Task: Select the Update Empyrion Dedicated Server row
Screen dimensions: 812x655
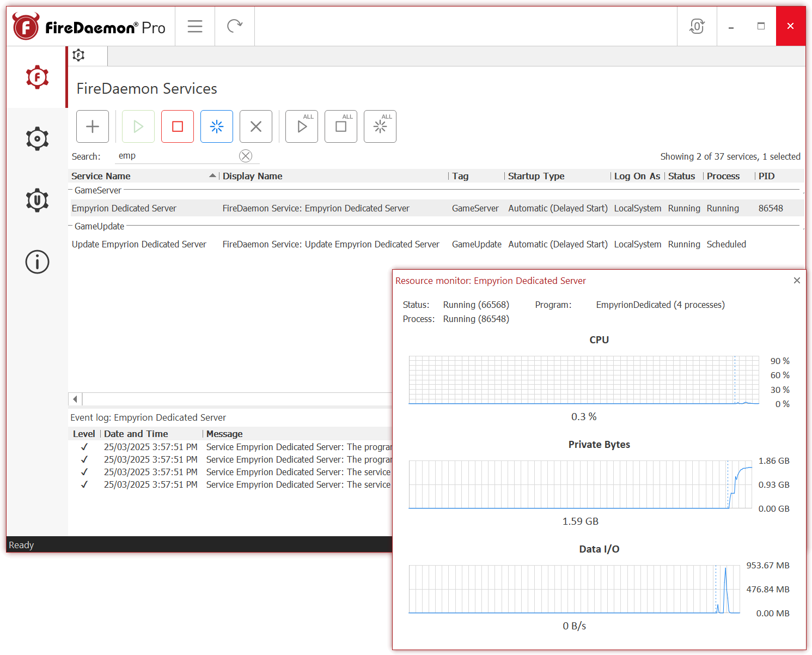Action: click(x=437, y=244)
